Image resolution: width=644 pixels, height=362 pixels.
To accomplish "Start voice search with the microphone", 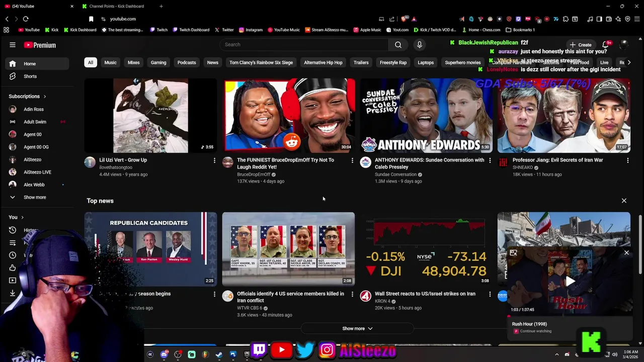I will click(419, 45).
